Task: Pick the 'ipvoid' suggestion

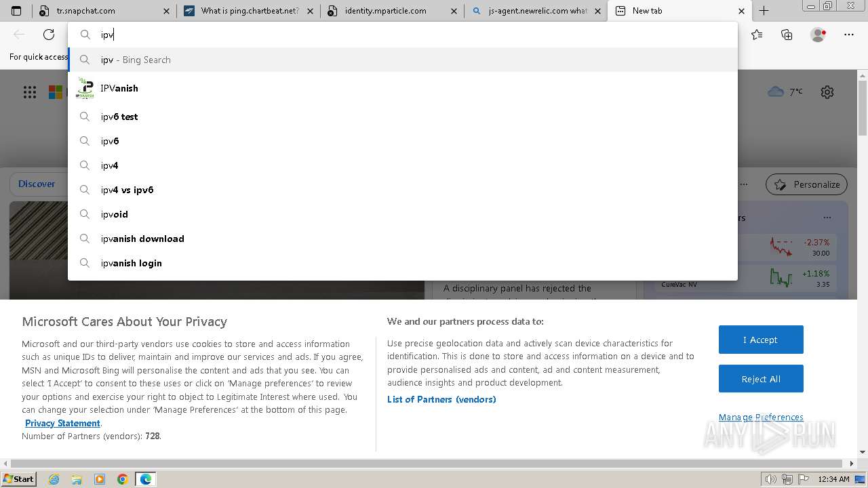Action: (x=403, y=214)
